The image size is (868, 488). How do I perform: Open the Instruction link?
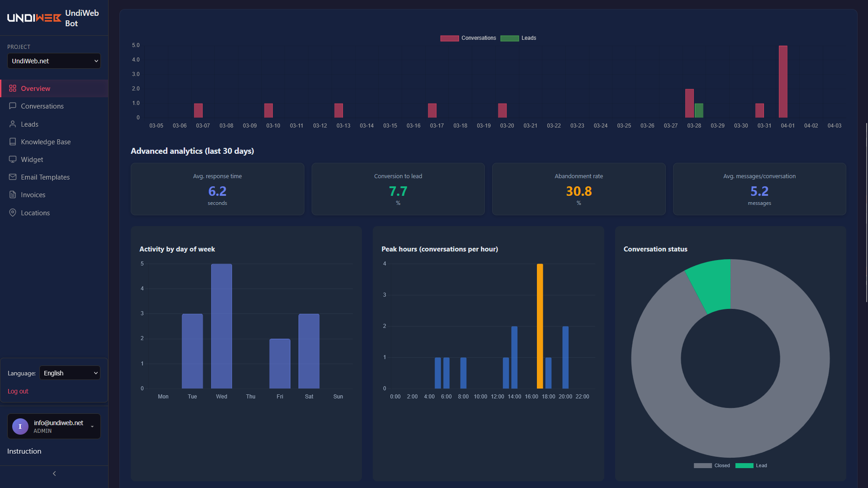(x=24, y=451)
